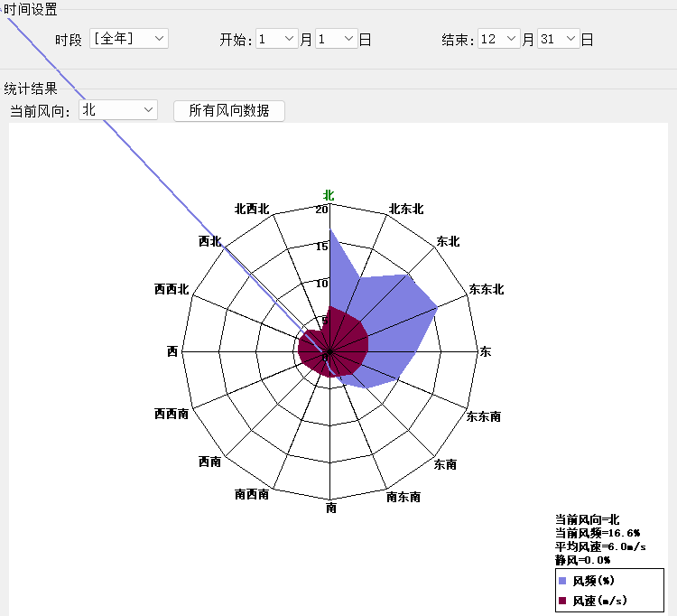Click the 东 direction label on the rose chart
The height and width of the screenshot is (616, 677).
(486, 351)
